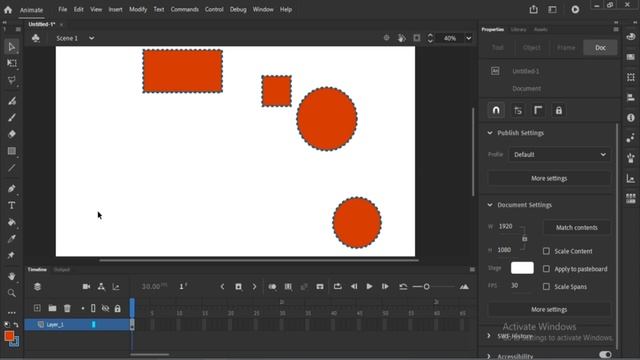Screen dimensions: 640x360
Task: Select the Text tool
Action: pyautogui.click(x=11, y=205)
